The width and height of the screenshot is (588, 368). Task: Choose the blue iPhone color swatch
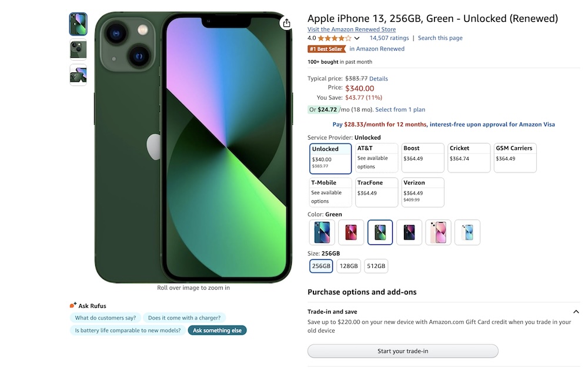coord(322,233)
